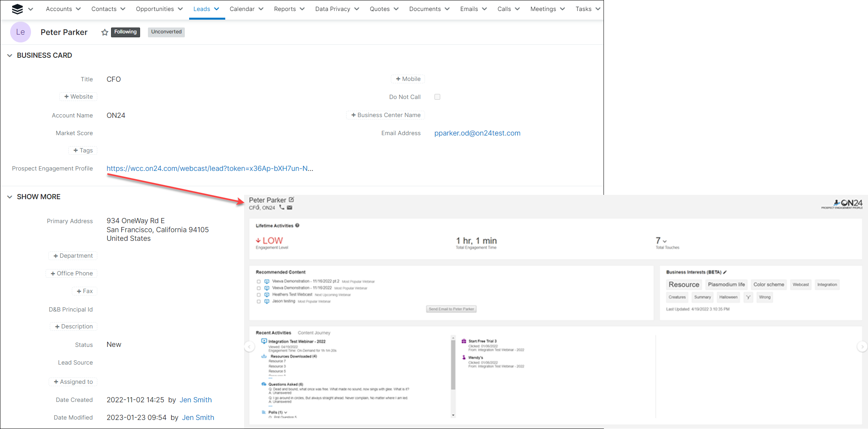Click Resources Downloaded download icon
The image size is (868, 429).
pos(264,356)
